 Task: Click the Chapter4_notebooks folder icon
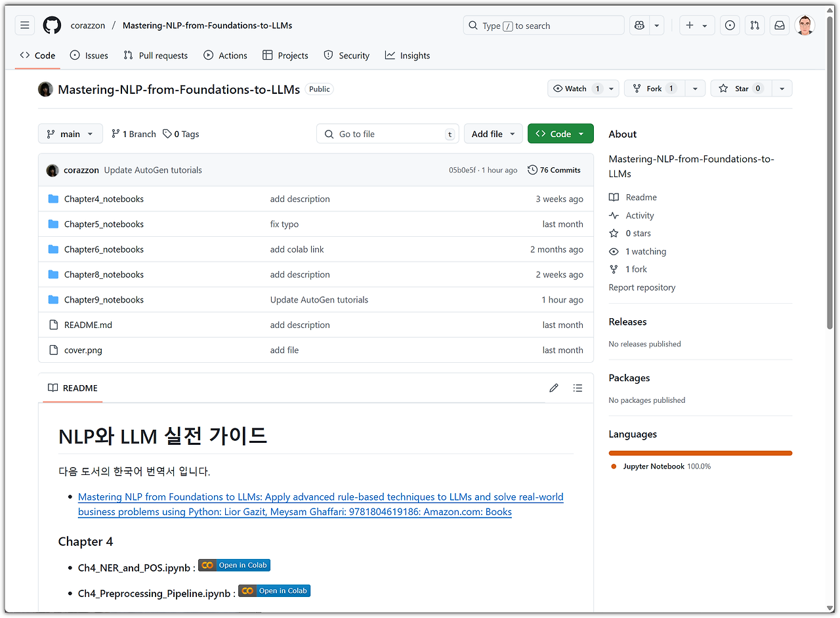(x=54, y=199)
